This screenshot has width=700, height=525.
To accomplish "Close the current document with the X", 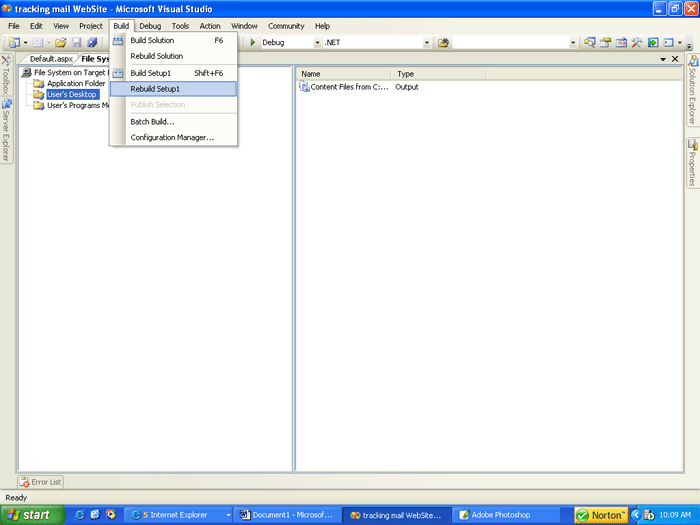I will click(x=675, y=59).
